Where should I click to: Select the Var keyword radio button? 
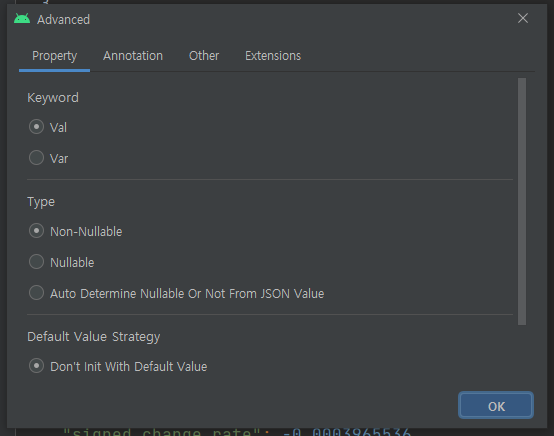coord(36,158)
